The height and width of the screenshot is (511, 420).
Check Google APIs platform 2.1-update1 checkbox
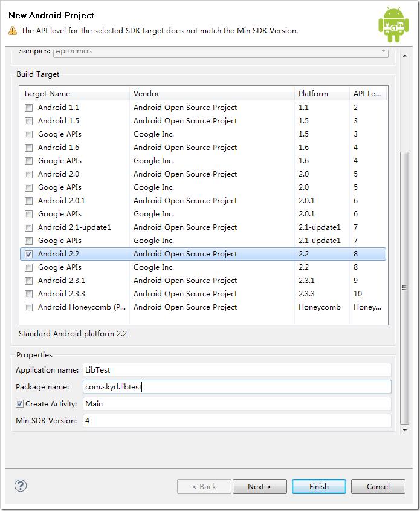tap(28, 241)
